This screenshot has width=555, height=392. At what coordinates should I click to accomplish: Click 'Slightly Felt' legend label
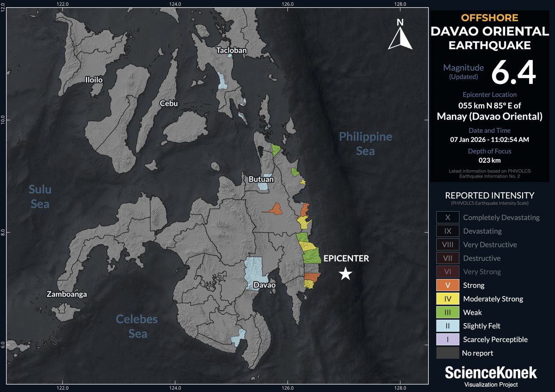(481, 326)
